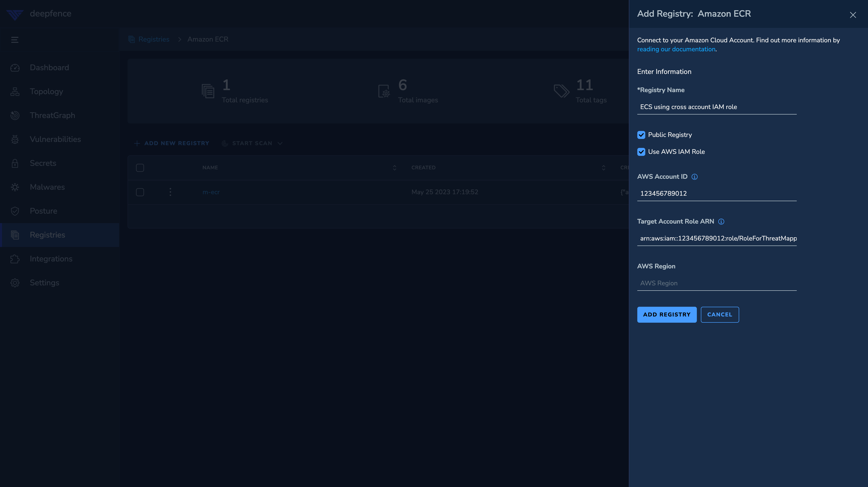Click the Posture shield icon
Image resolution: width=868 pixels, height=487 pixels.
[x=15, y=211]
